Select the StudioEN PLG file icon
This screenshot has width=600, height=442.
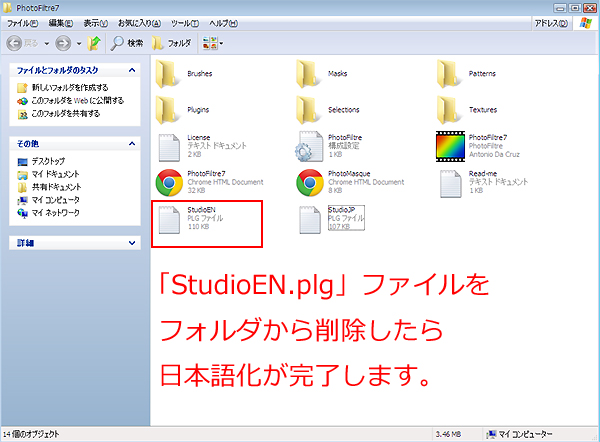tap(169, 220)
